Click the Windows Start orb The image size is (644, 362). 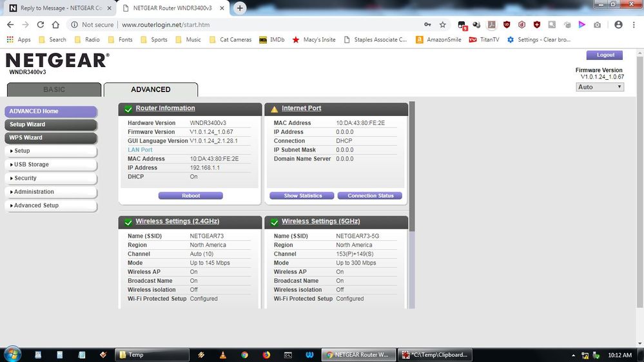12,354
